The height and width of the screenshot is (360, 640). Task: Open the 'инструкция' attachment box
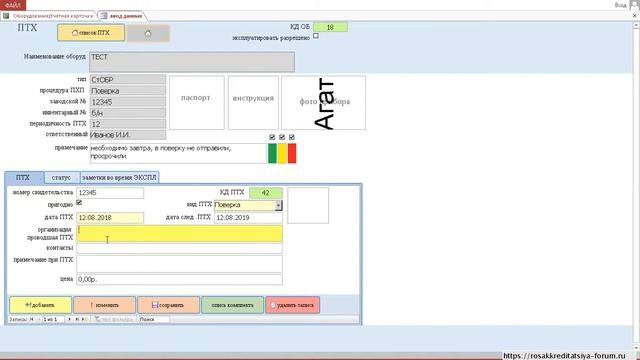point(253,102)
